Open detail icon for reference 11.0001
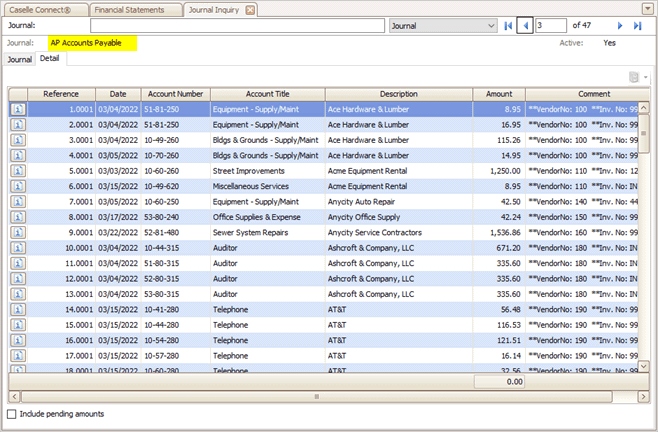The height and width of the screenshot is (432, 658). click(18, 263)
